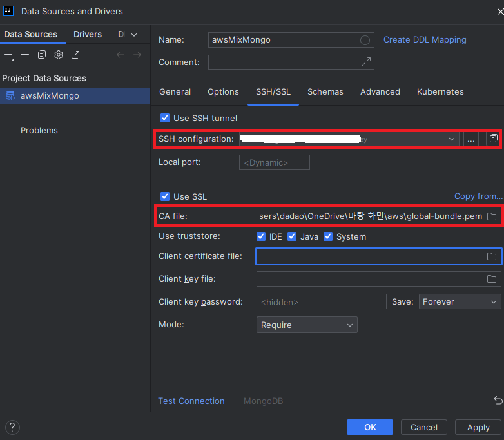Click the Copy from... link
Viewport: 504px width, 440px height.
pyautogui.click(x=478, y=196)
